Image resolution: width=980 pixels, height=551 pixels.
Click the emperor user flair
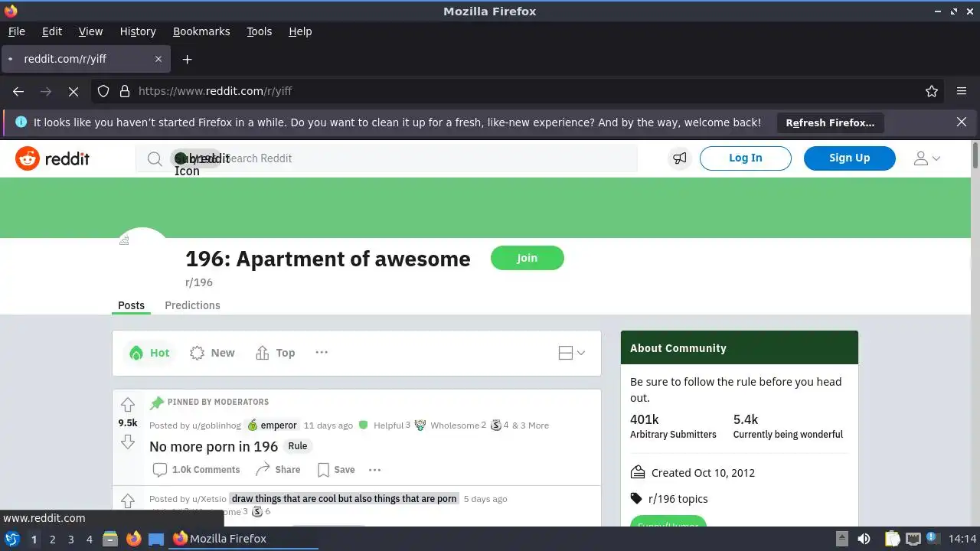pyautogui.click(x=272, y=425)
